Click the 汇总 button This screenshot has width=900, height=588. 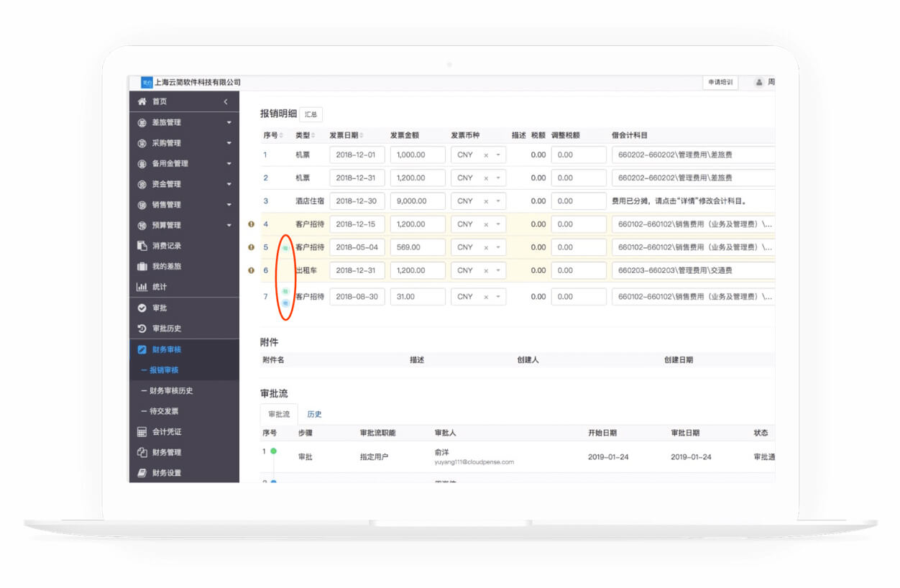coord(311,114)
